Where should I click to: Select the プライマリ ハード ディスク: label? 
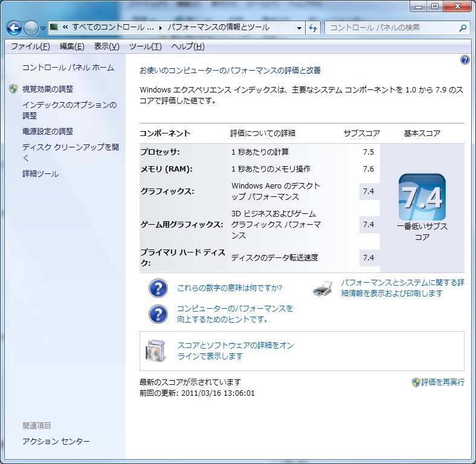[x=183, y=257]
